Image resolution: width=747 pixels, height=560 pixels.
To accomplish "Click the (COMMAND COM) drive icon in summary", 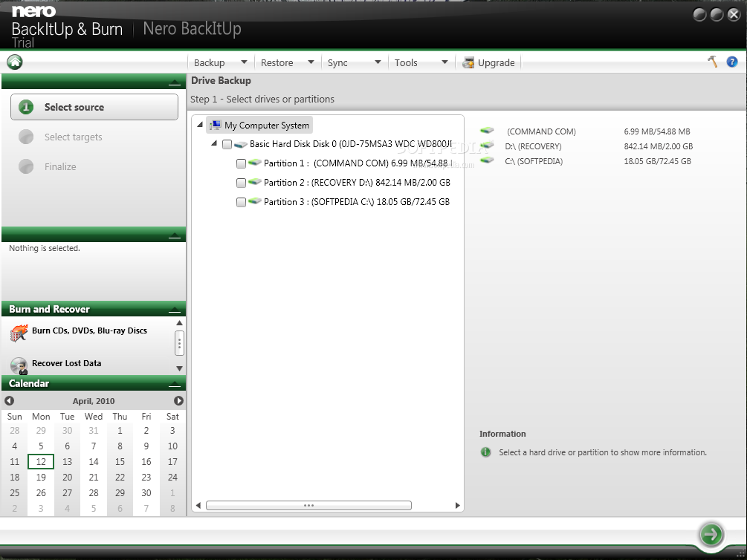I will pyautogui.click(x=487, y=130).
